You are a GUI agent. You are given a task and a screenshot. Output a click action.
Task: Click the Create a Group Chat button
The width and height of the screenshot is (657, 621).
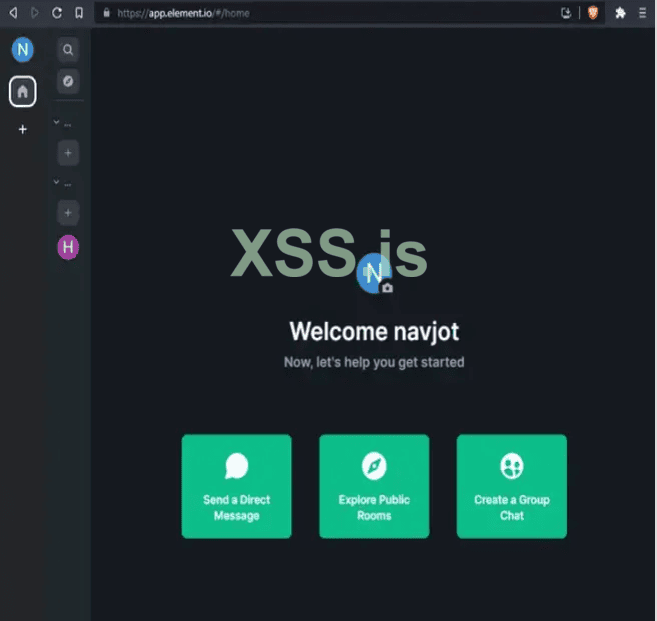tap(512, 486)
